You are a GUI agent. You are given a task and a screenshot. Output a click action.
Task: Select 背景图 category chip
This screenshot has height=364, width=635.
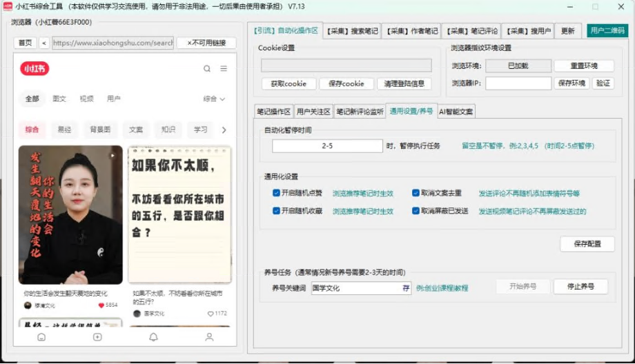(x=100, y=130)
